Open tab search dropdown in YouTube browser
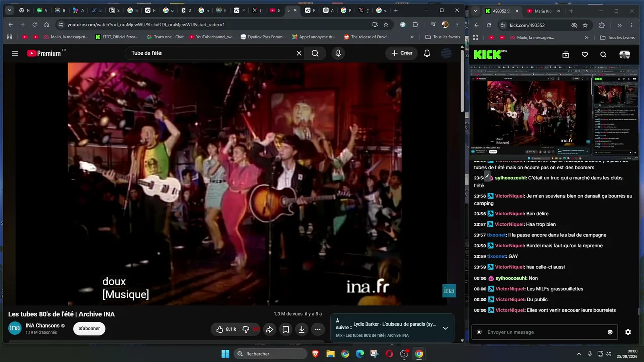Viewport: 644px width, 362px height. click(x=9, y=10)
